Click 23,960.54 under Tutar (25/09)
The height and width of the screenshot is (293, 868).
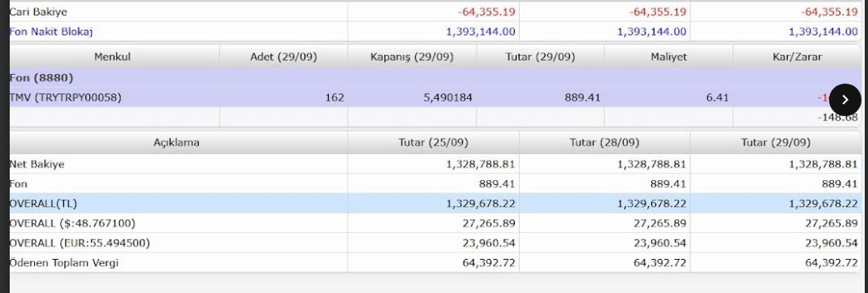[x=489, y=243]
